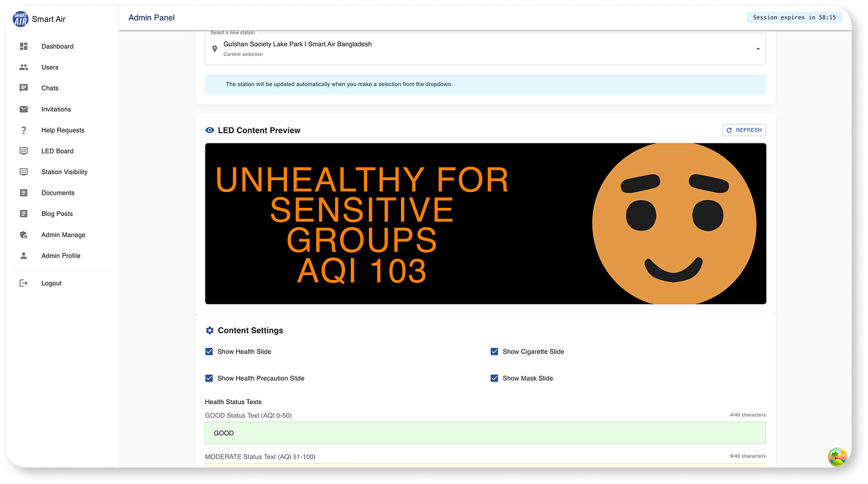
Task: Click the station location pin icon
Action: [215, 49]
